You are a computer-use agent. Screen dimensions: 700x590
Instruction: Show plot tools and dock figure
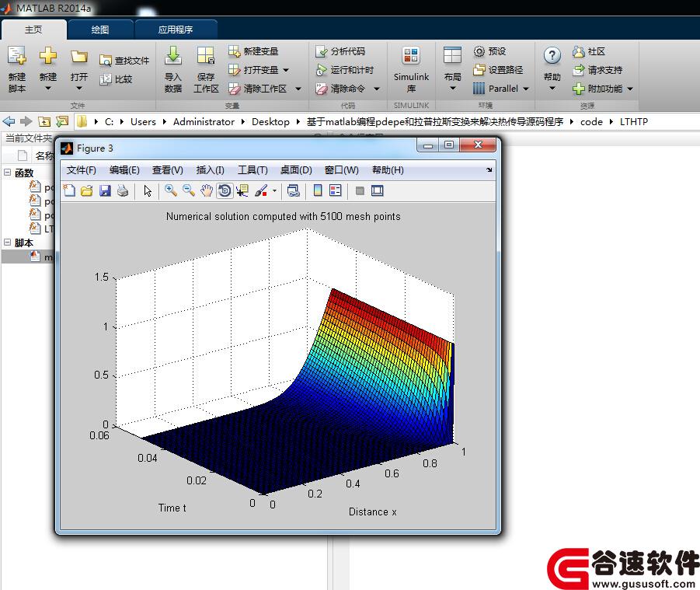(x=378, y=190)
